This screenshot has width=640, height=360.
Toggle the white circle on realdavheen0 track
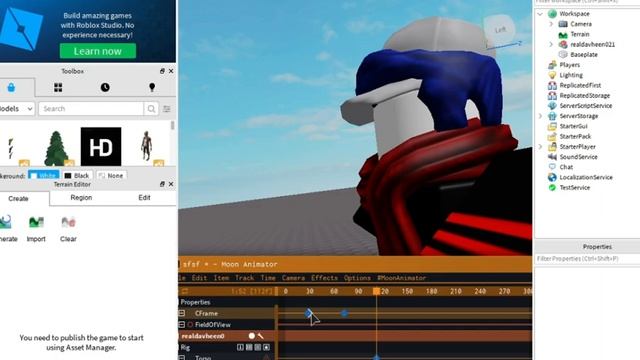[x=251, y=336]
